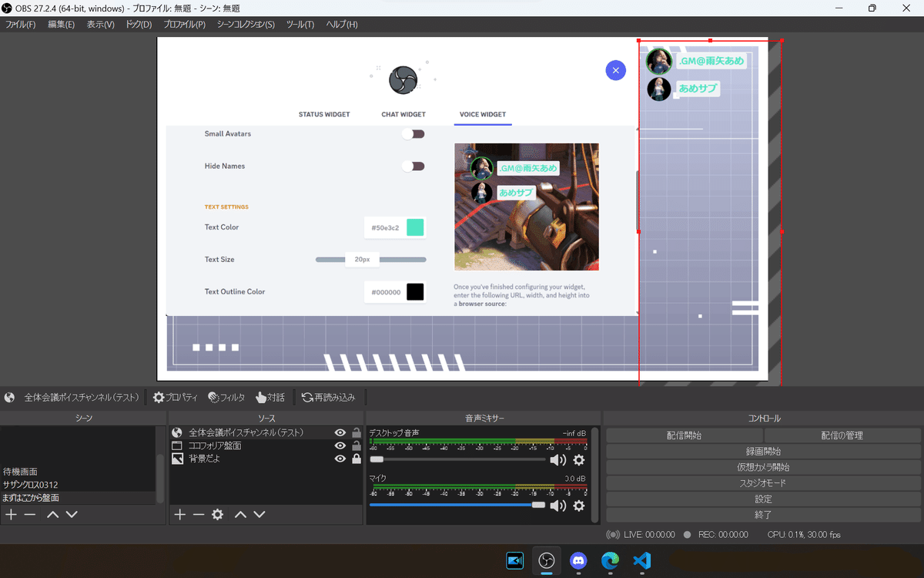924x578 pixels.
Task: Open the mic audio settings gear
Action: [579, 506]
